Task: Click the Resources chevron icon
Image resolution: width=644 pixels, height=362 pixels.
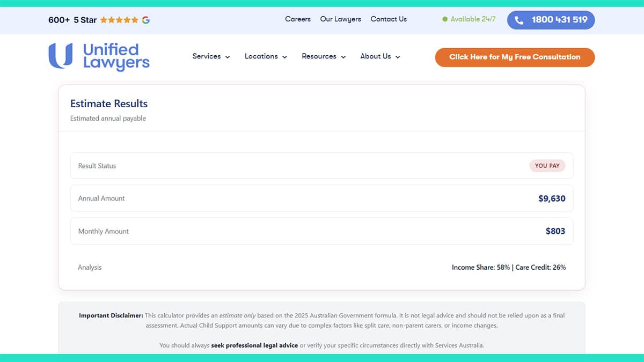Action: point(343,57)
